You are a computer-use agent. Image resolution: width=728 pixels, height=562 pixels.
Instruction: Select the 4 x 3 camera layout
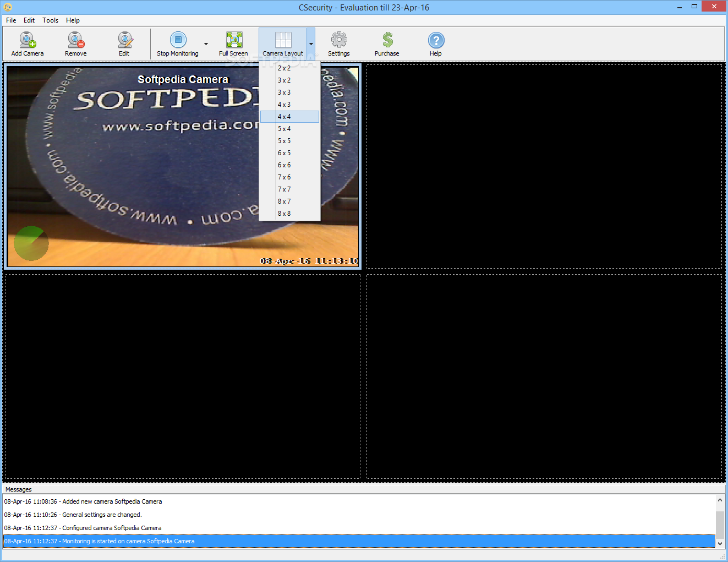click(x=289, y=105)
